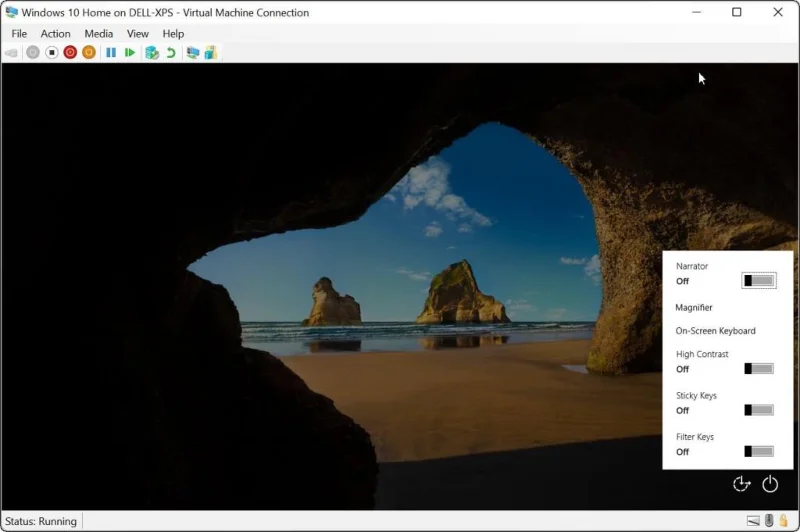Close the Virtual Machine Connection window
The width and height of the screenshot is (800, 532).
click(x=778, y=12)
